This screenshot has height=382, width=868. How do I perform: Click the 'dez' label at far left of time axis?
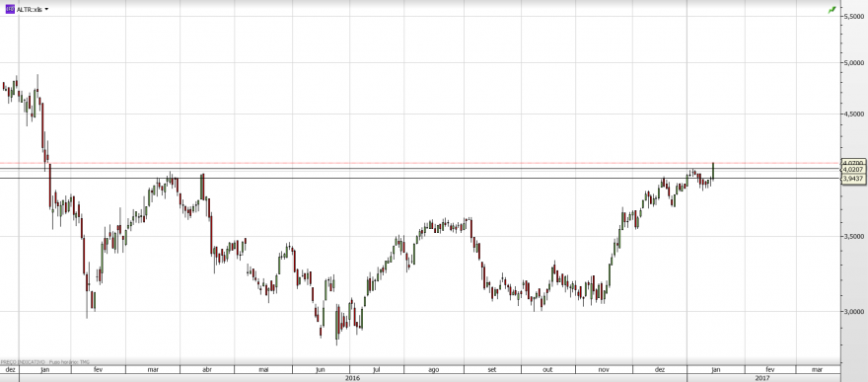pyautogui.click(x=11, y=369)
